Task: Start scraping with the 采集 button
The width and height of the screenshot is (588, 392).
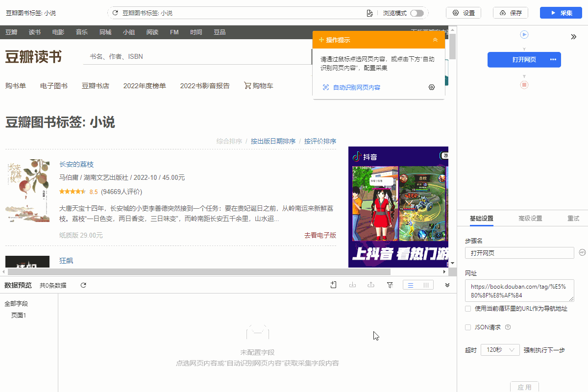Action: 561,13
